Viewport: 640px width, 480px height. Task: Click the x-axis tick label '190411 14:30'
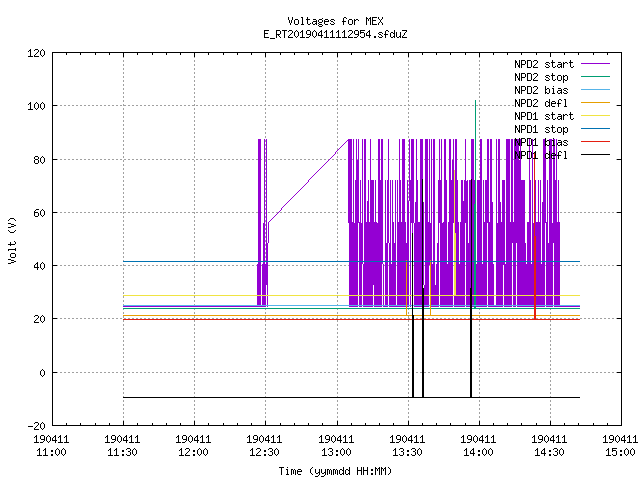(549, 446)
